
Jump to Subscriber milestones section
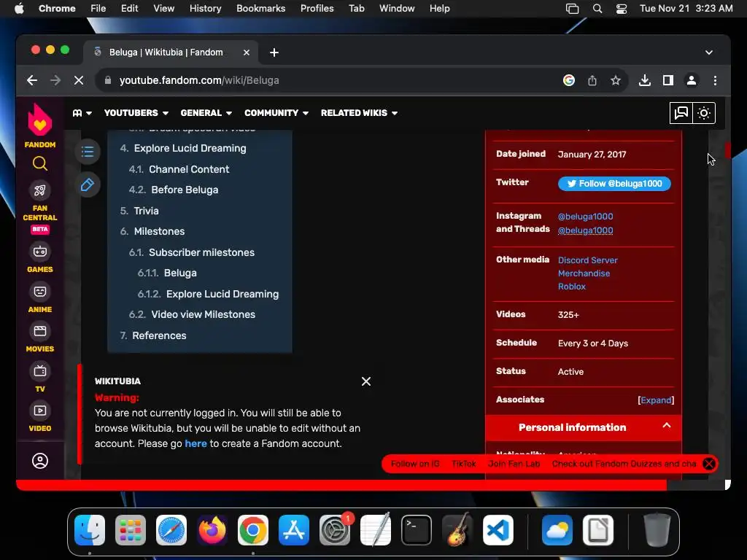[201, 252]
